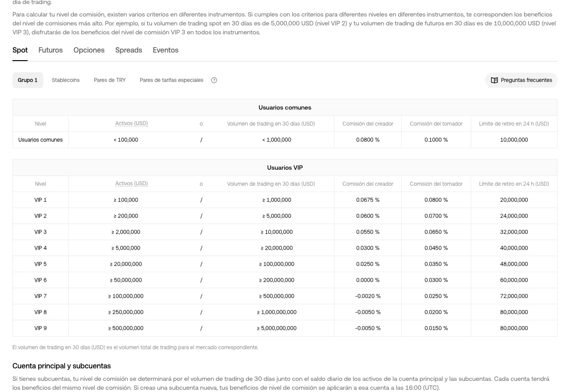Click VIP 6's '≥ 200,000,000' trading volume cell
The image size is (570, 392).
[277, 280]
